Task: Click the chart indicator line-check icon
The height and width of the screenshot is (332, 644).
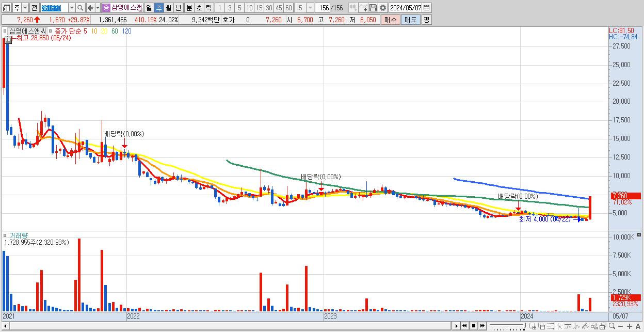Action: click(x=363, y=8)
